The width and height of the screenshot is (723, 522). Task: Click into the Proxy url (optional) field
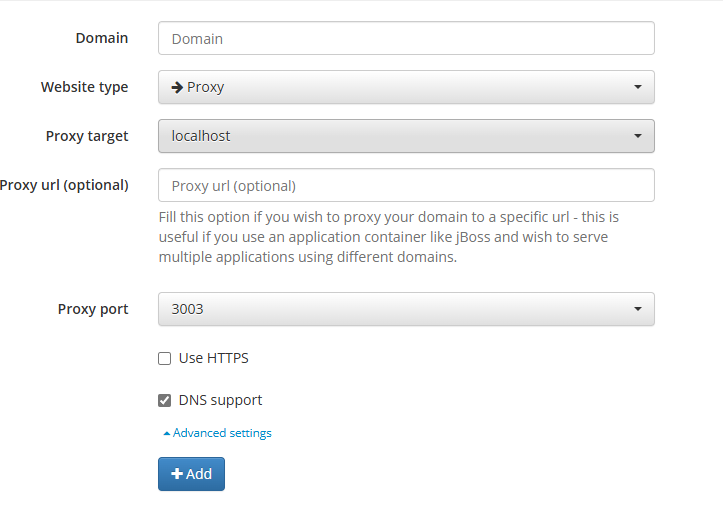tap(406, 186)
